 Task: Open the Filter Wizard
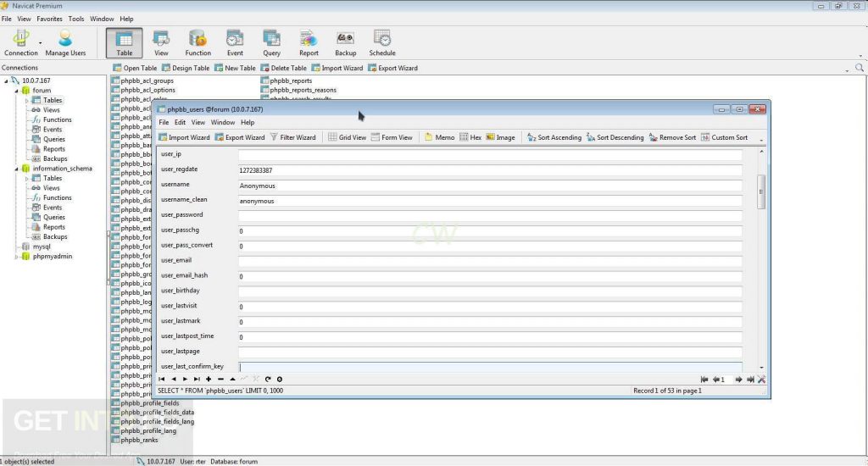292,137
